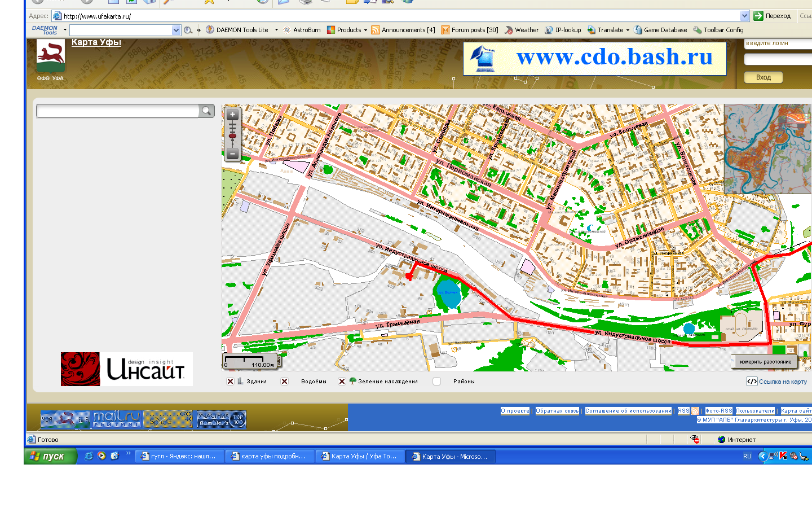The image size is (812, 508).
Task: Switch to 'карта уфы подробн...' taskbar window
Action: pyautogui.click(x=270, y=456)
